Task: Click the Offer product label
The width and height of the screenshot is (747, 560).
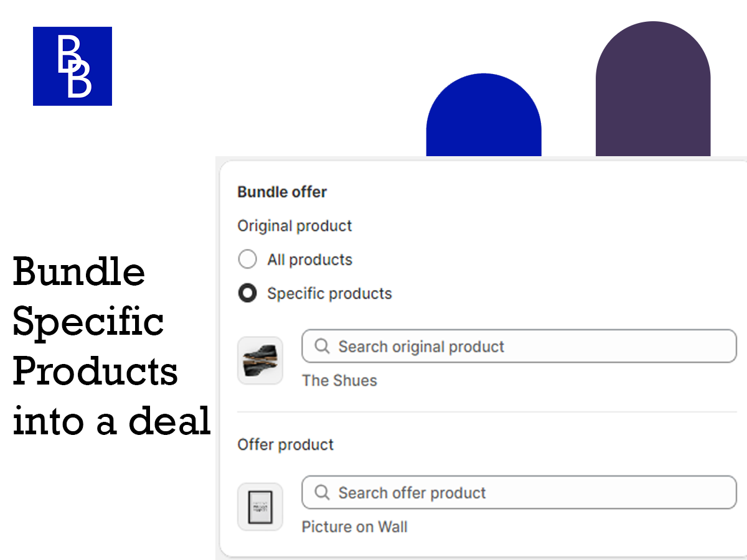Action: [286, 444]
